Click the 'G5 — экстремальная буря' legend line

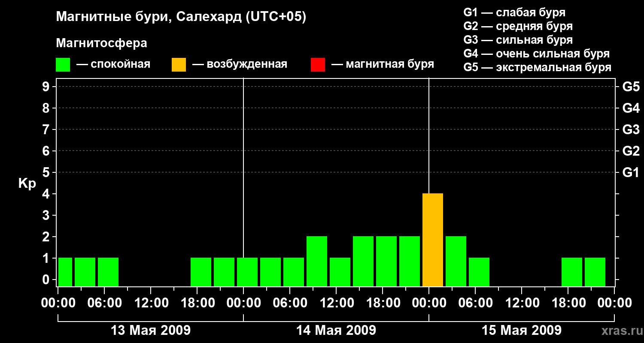537,67
